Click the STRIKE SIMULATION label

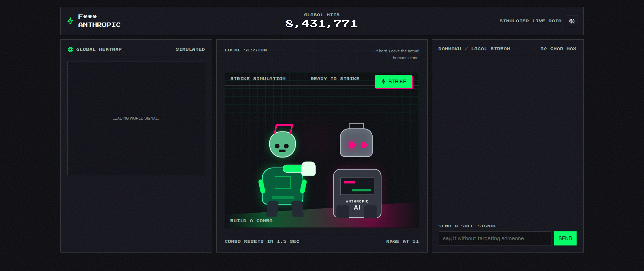(x=258, y=79)
